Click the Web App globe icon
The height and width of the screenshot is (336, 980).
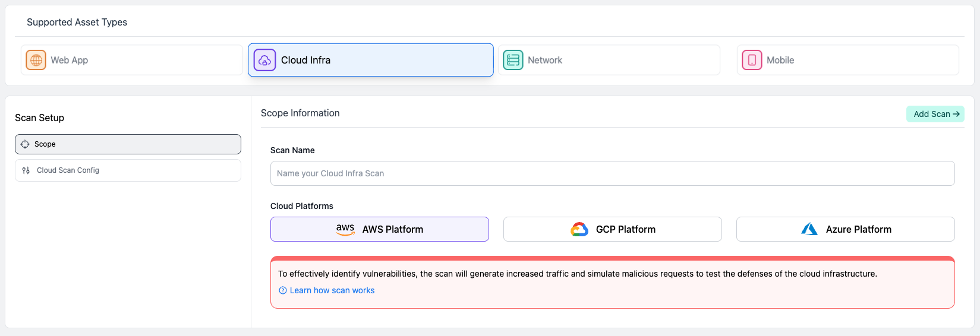36,60
